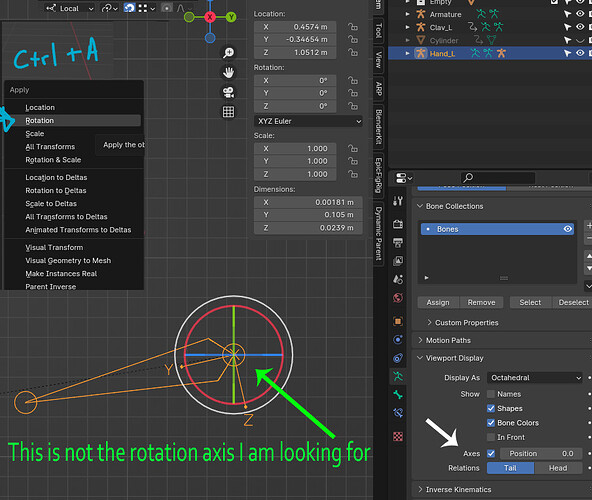Viewport: 592px width, 500px height.
Task: Toggle lock on Location X
Action: [353, 27]
